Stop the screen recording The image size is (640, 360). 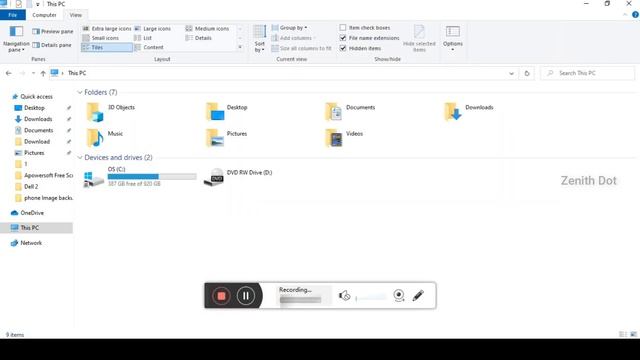[221, 296]
